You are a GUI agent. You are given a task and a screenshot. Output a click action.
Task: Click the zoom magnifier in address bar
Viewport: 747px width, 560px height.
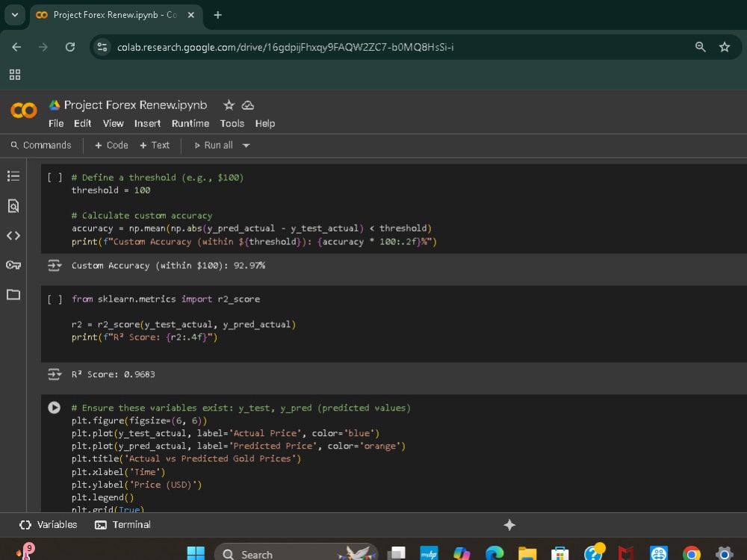pos(701,46)
